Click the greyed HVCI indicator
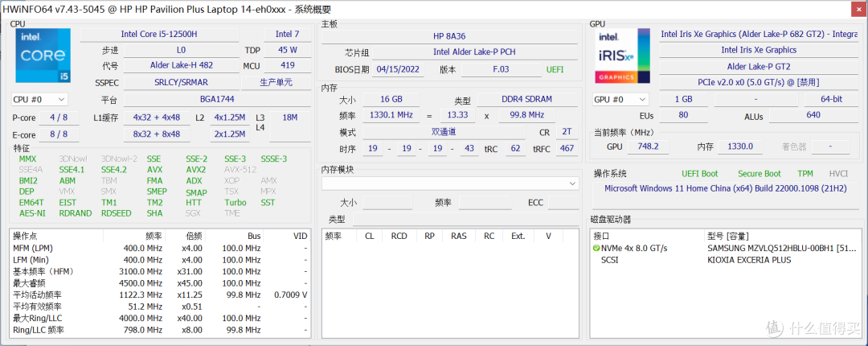868x346 pixels. pyautogui.click(x=838, y=174)
